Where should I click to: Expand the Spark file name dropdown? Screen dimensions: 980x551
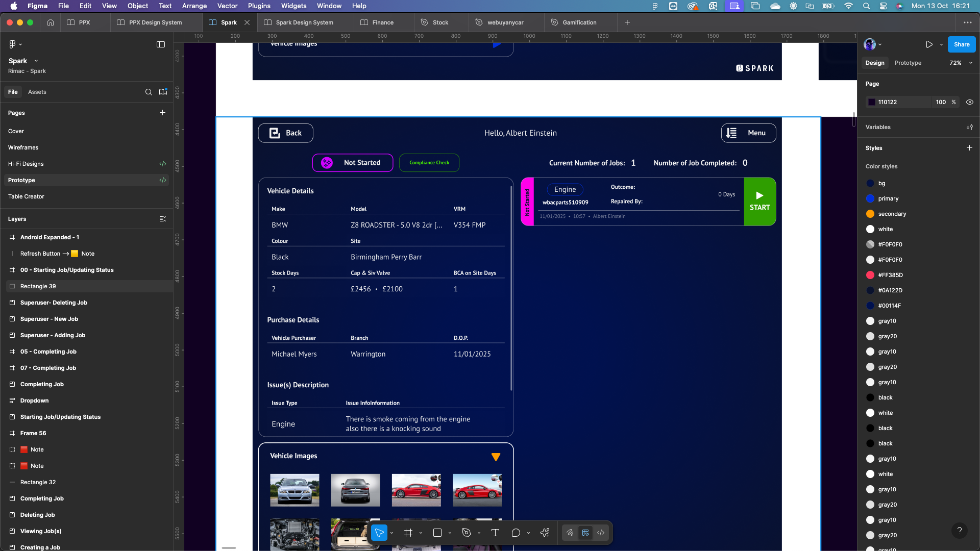pos(36,61)
